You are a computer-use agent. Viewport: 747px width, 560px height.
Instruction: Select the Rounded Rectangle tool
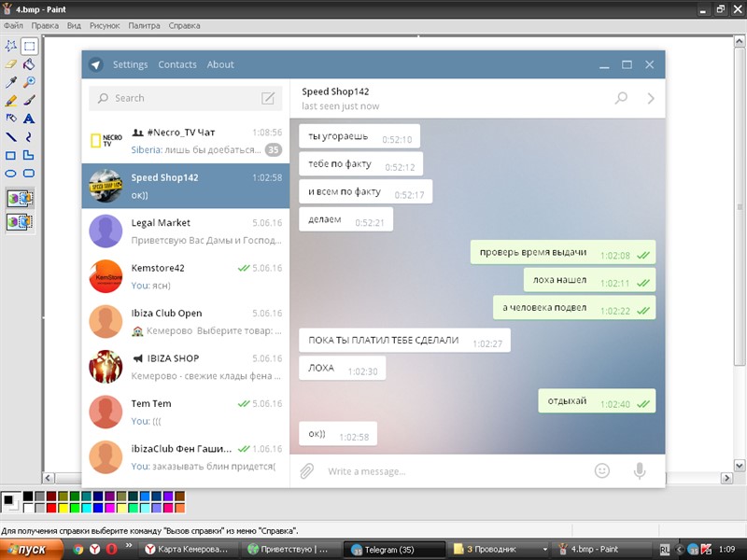tap(29, 174)
